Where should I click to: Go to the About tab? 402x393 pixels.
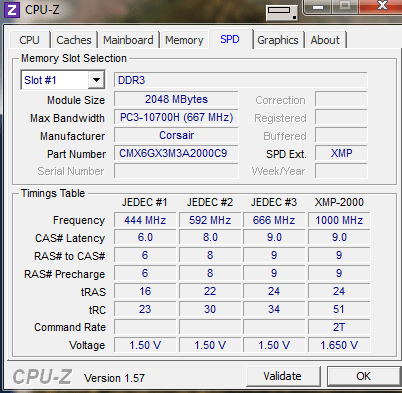[325, 40]
